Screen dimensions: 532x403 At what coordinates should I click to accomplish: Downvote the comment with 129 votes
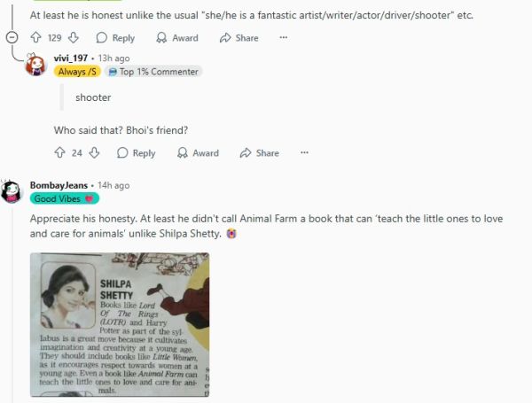pos(74,37)
